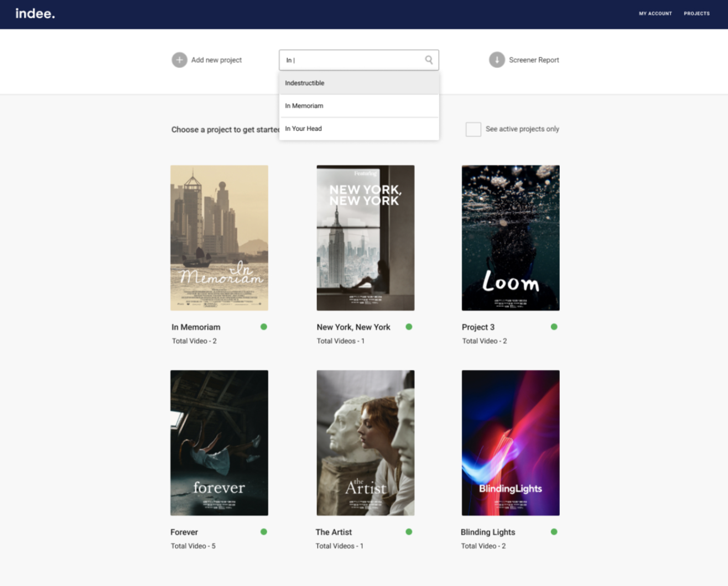Screen dimensions: 728x586
Task: Click the Screener Report text link
Action: pos(534,60)
